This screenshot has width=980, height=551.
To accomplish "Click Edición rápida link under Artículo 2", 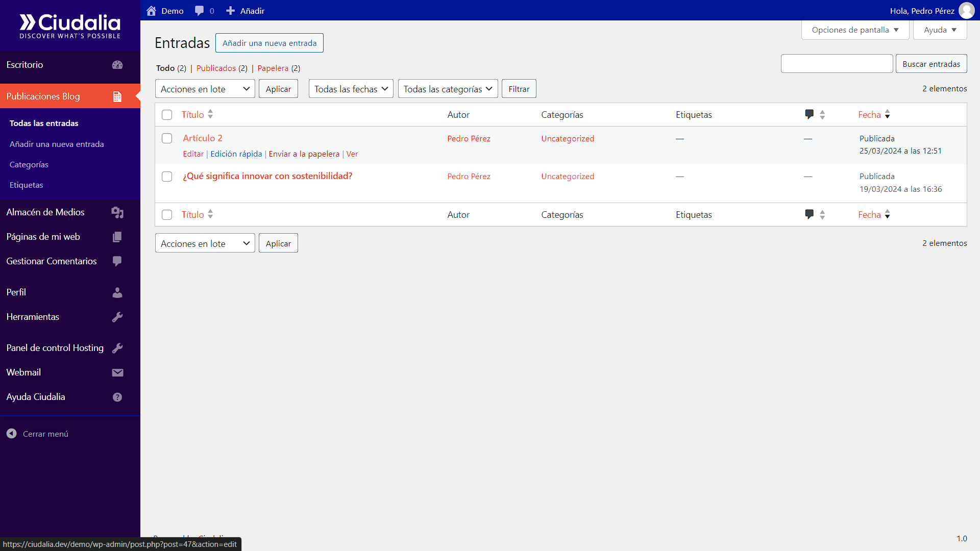I will click(236, 154).
